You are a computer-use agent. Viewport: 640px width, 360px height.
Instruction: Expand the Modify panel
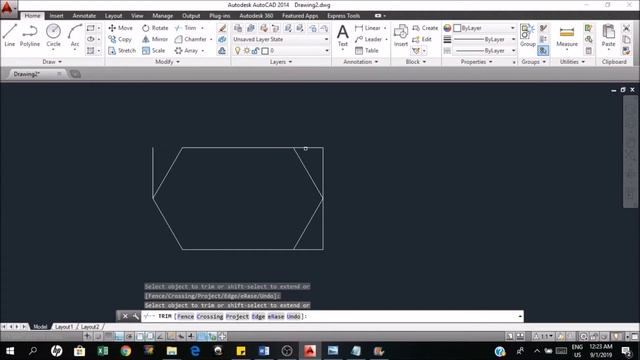167,62
